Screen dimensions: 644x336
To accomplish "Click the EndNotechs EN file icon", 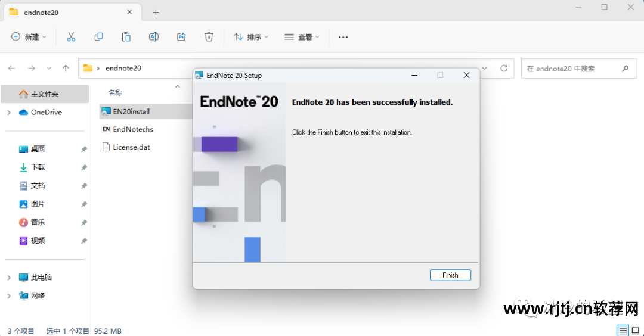I will point(106,129).
